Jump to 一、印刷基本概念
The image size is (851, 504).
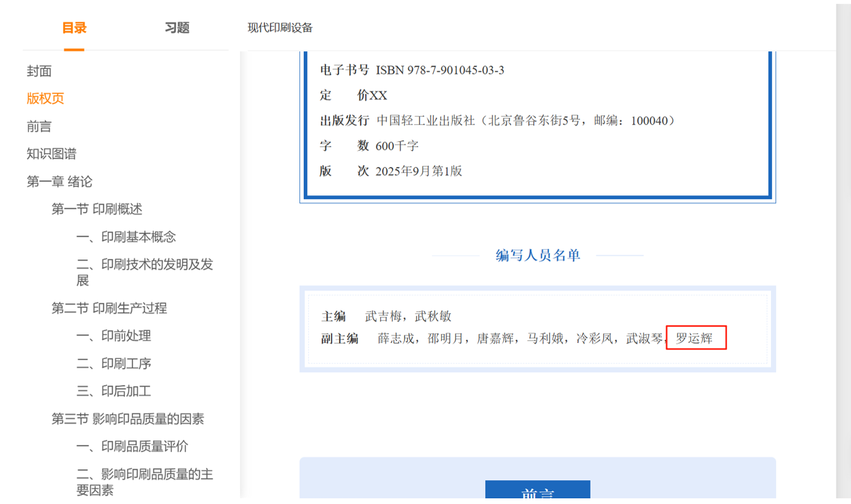point(126,237)
